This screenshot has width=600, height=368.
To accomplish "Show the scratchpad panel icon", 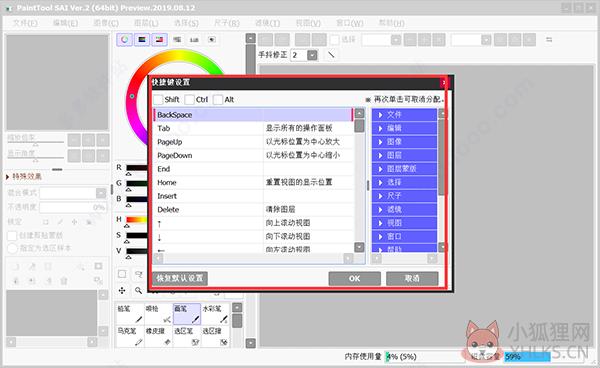I will tap(212, 39).
